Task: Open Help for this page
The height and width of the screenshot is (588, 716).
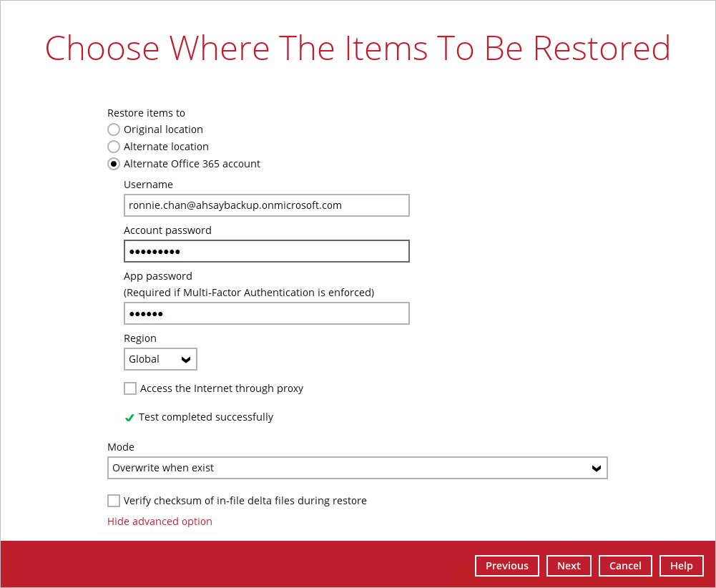Action: coord(682,566)
